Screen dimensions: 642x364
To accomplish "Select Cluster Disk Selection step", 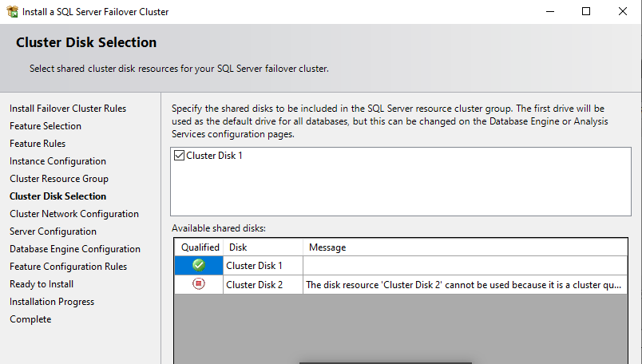I will (x=57, y=196).
